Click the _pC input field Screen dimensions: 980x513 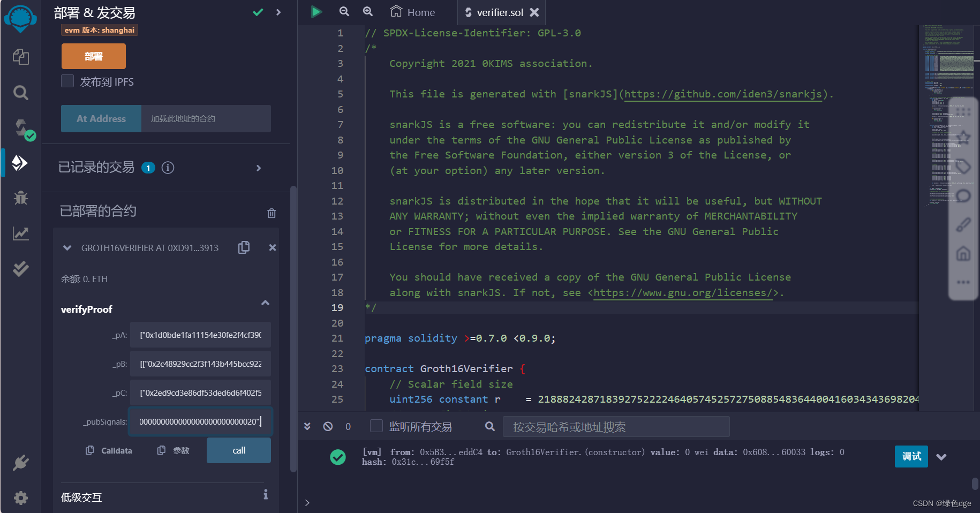[x=201, y=393]
